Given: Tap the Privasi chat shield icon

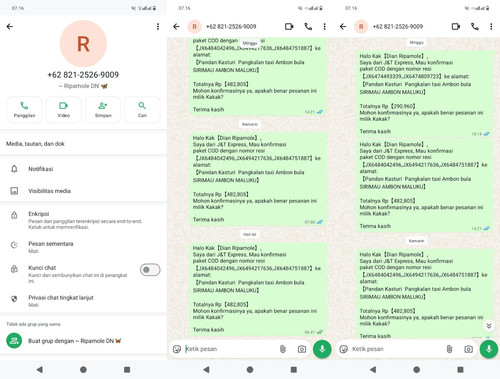Looking at the screenshot, I should tap(14, 299).
